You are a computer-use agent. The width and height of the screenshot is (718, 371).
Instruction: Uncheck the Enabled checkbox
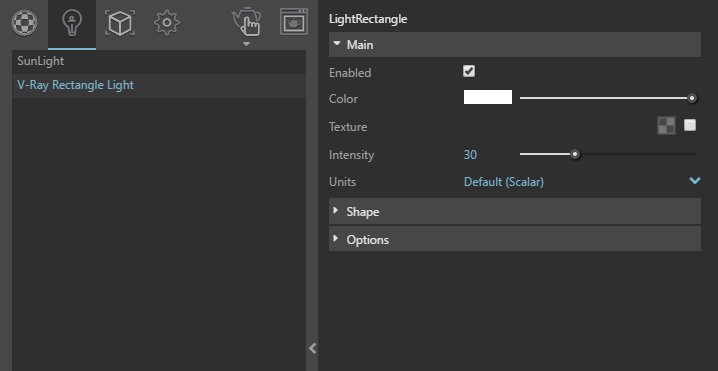click(469, 71)
